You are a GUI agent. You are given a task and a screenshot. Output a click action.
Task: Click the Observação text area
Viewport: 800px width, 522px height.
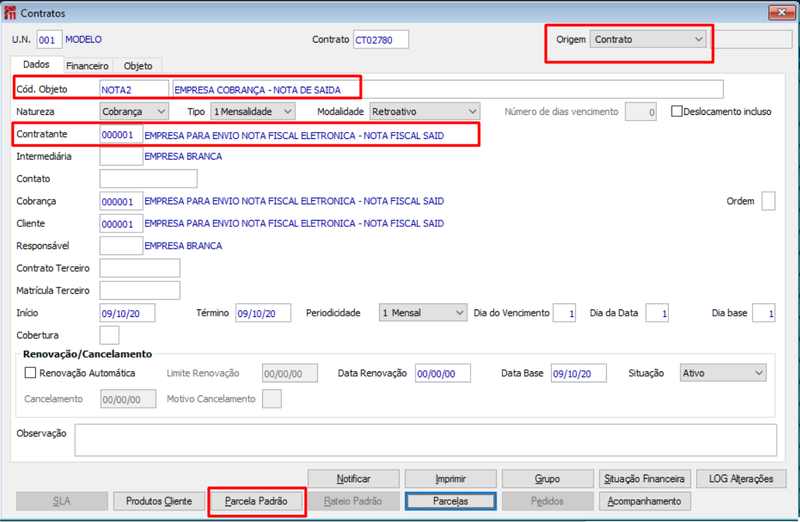point(426,440)
